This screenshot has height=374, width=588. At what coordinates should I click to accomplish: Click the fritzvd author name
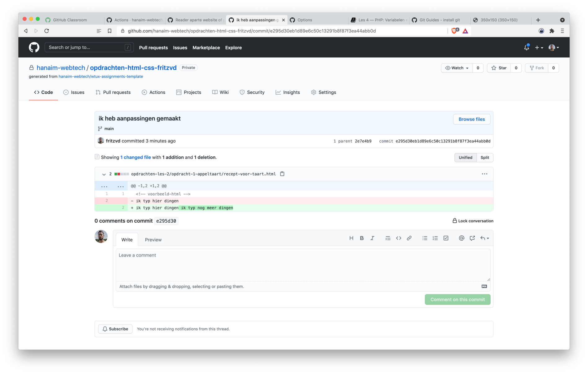pos(113,141)
